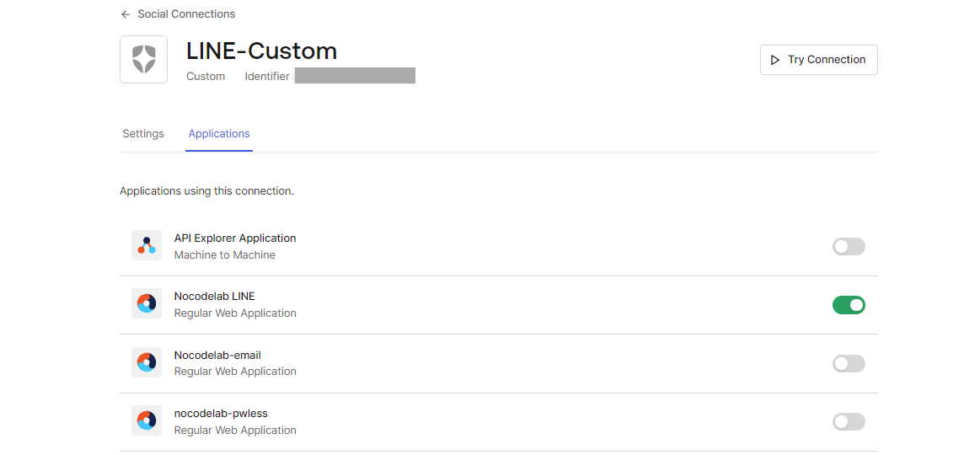
Task: Click the back arrow icon
Action: (126, 14)
